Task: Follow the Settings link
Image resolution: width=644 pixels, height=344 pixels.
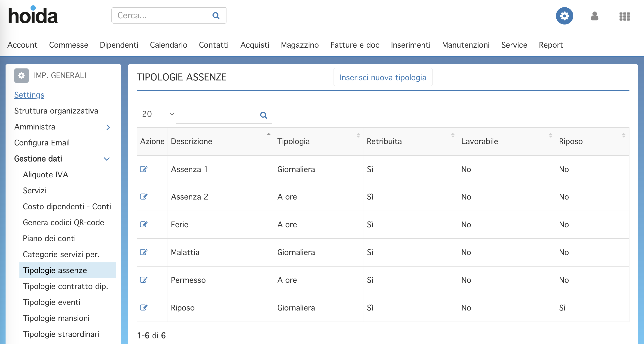Action: [x=29, y=95]
